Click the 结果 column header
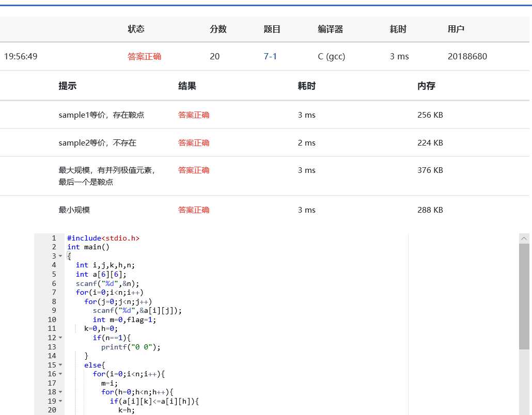The width and height of the screenshot is (532, 415). (x=187, y=86)
